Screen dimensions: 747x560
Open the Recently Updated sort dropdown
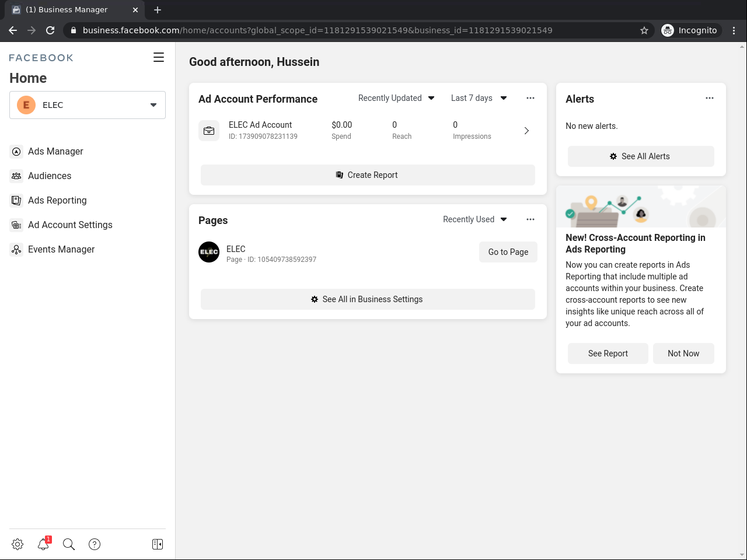(396, 98)
